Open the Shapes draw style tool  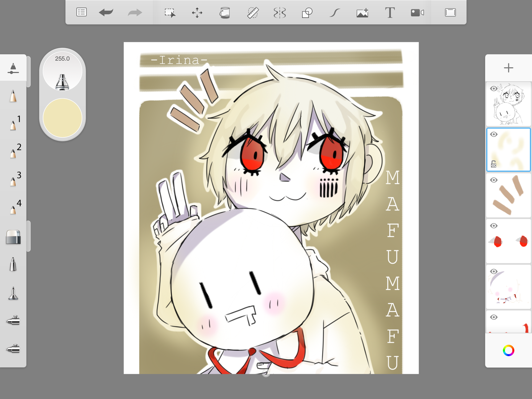coord(307,13)
